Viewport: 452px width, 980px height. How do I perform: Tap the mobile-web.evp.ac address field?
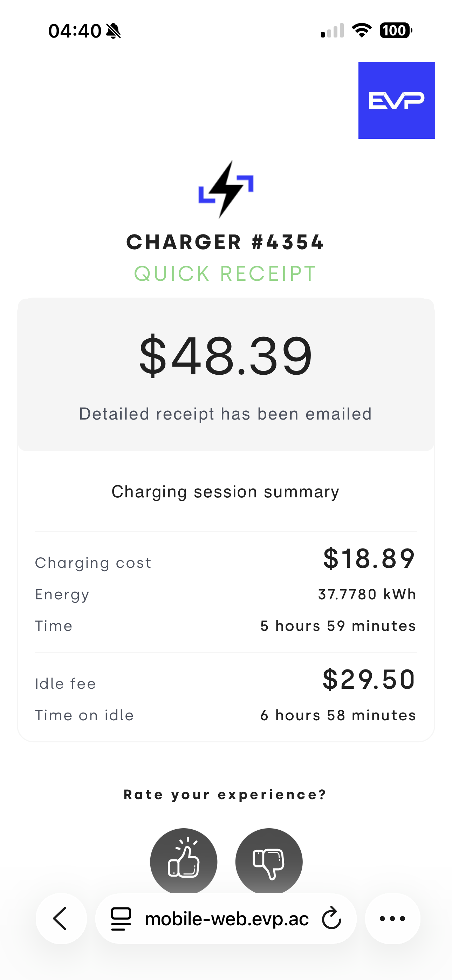pos(227,918)
